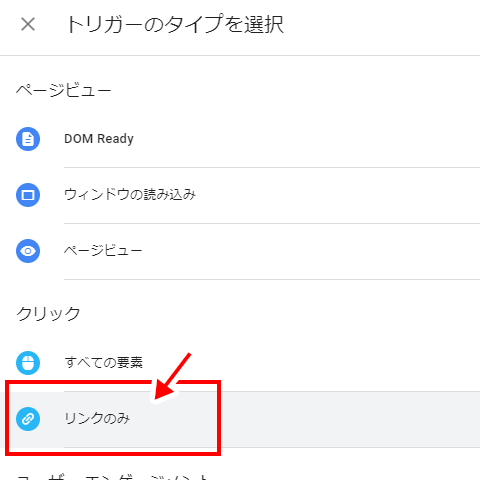Choose すべての要素 click trigger
This screenshot has width=480, height=480.
click(104, 363)
